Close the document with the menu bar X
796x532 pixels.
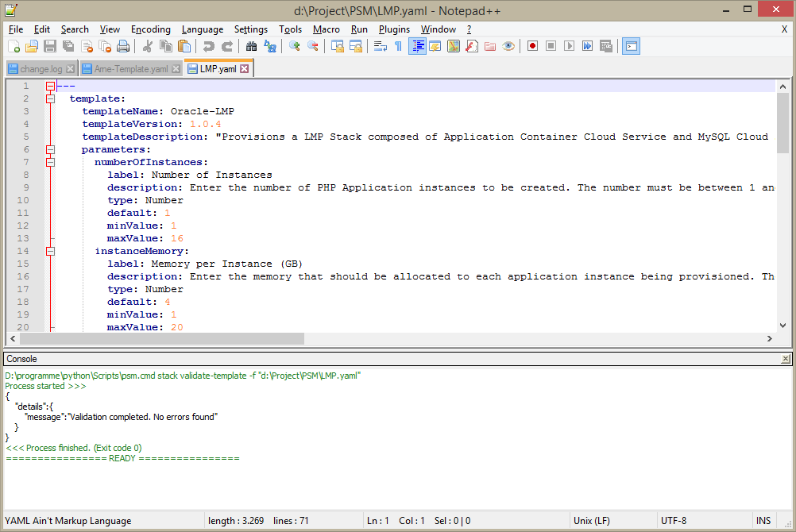[784, 29]
